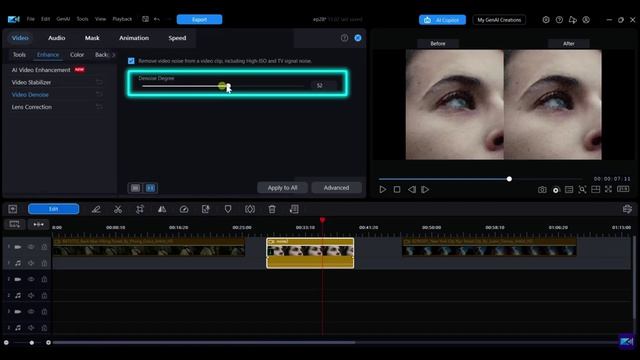Step to next frame
Viewport: 640px width, 360px height.
click(x=425, y=189)
